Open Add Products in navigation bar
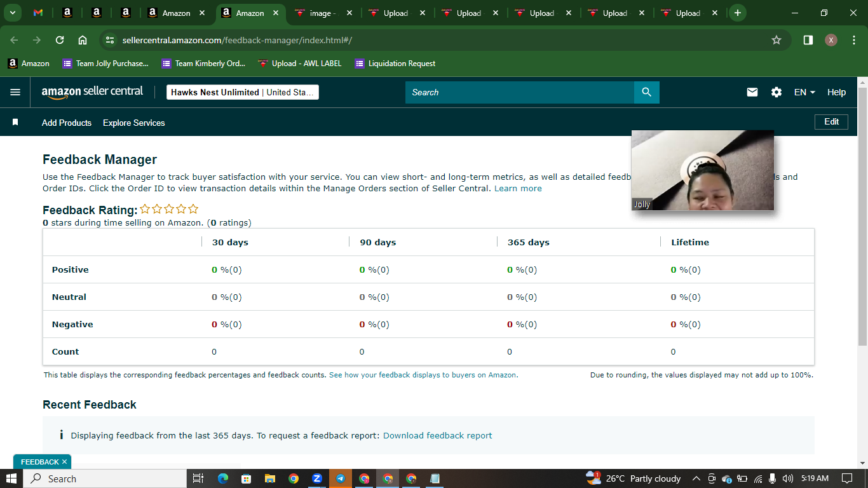The width and height of the screenshot is (868, 488). coord(67,123)
